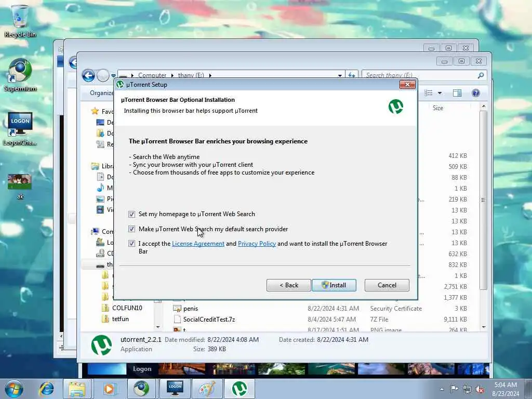Switch to Logon changer app in the taskbar
Image resolution: width=532 pixels, height=399 pixels.
coord(175,389)
